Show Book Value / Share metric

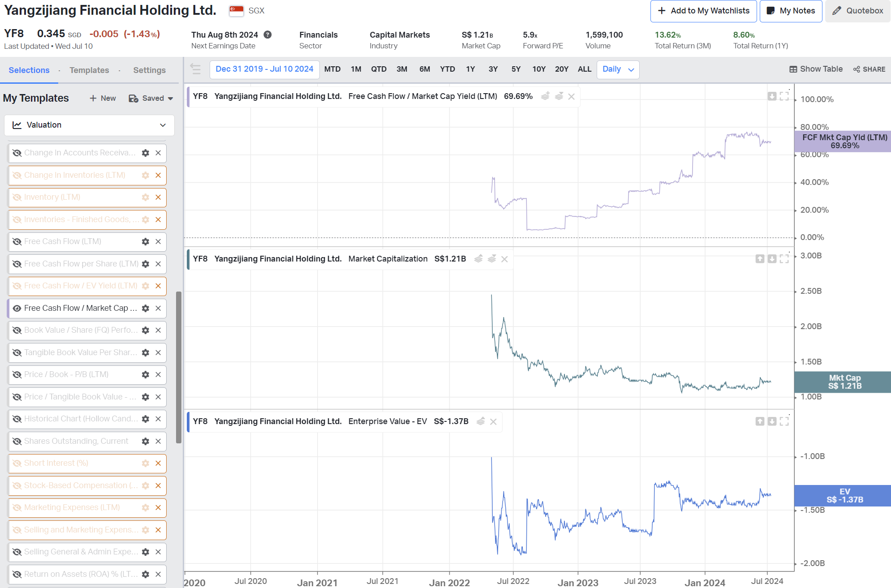17,330
